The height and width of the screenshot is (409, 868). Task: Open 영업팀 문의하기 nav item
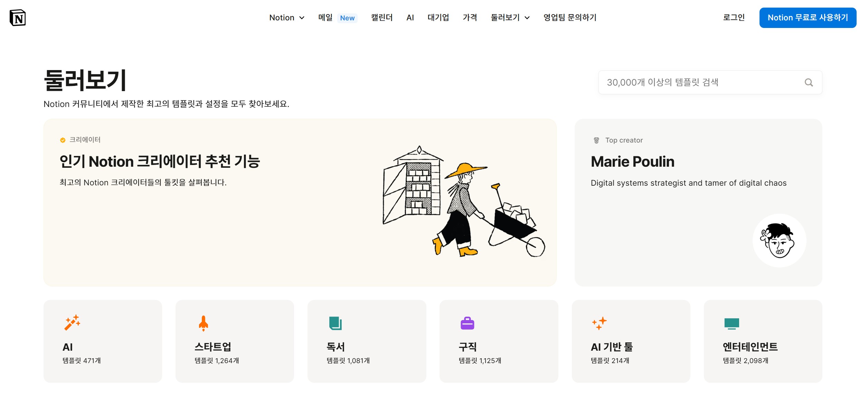pos(570,18)
